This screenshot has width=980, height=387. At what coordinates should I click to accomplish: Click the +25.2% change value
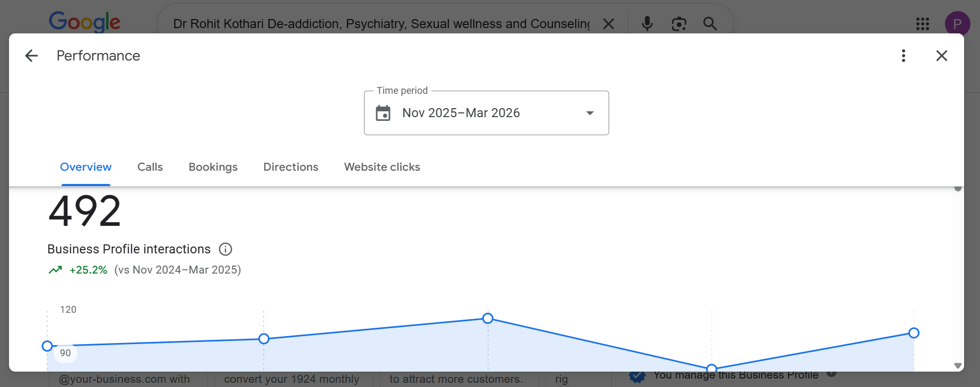89,270
